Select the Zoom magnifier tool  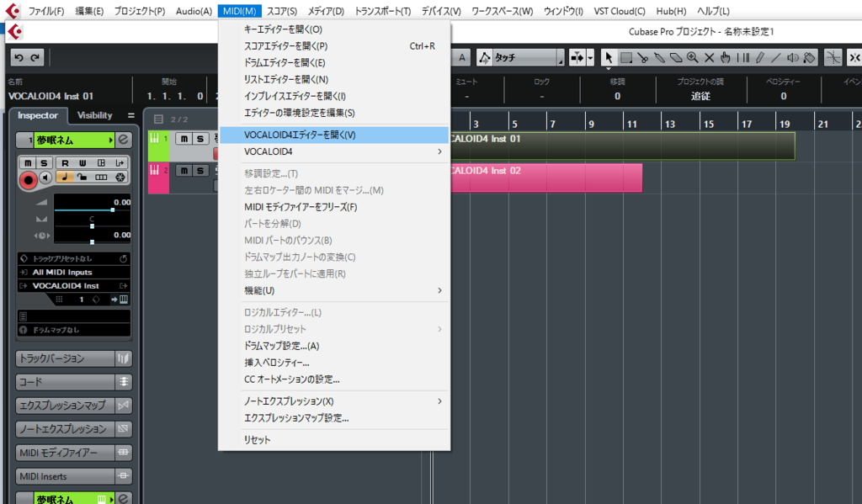click(x=692, y=57)
